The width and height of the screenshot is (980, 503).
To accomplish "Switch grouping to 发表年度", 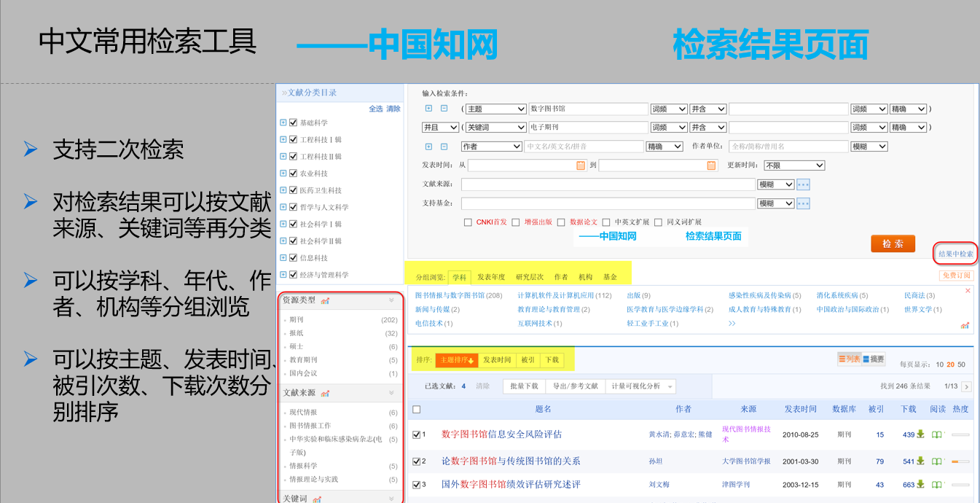I will tap(490, 277).
